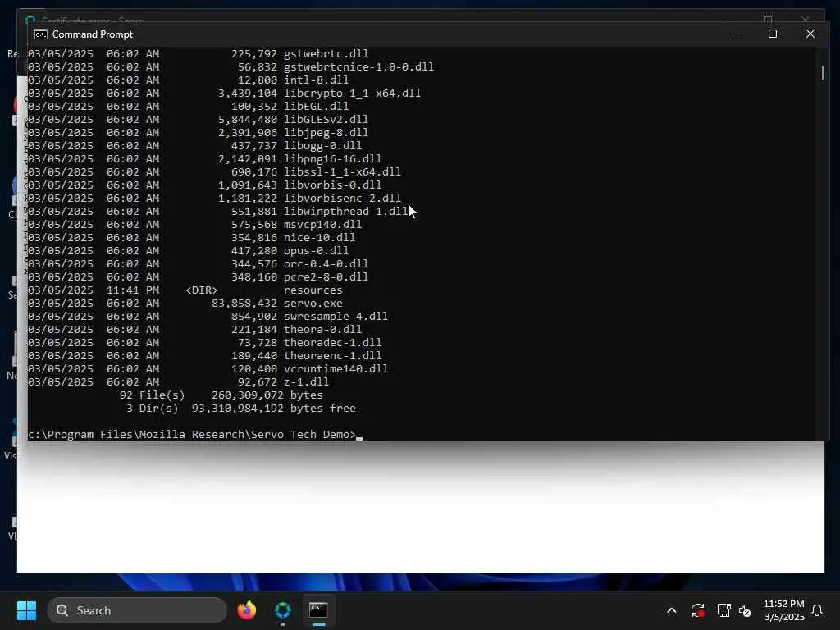840x630 pixels.
Task: Switch to the Servo browser taskbar icon
Action: 283,610
